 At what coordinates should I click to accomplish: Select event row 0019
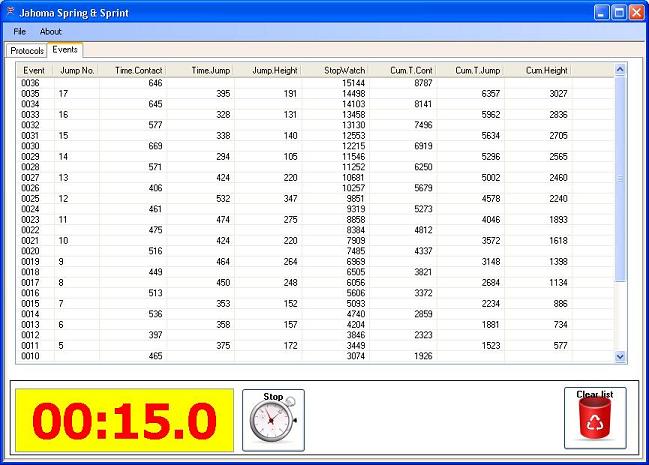pyautogui.click(x=315, y=262)
